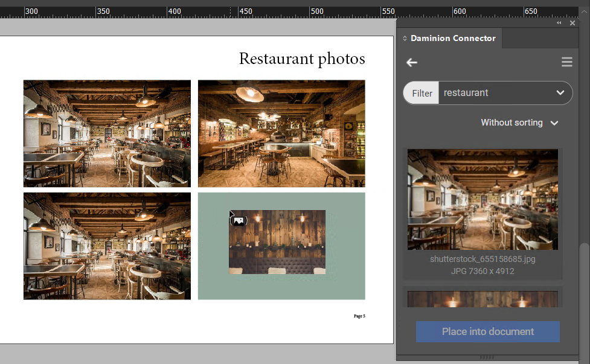Click the 500 mark on the horizontal ruler
Image resolution: width=590 pixels, height=364 pixels.
[x=316, y=11]
